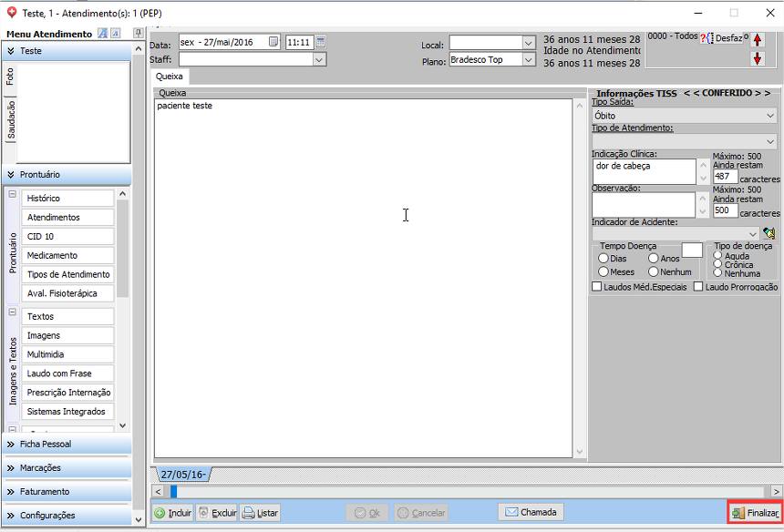Open the time picker icon beside 11:11
This screenshot has width=784, height=532.
click(321, 42)
